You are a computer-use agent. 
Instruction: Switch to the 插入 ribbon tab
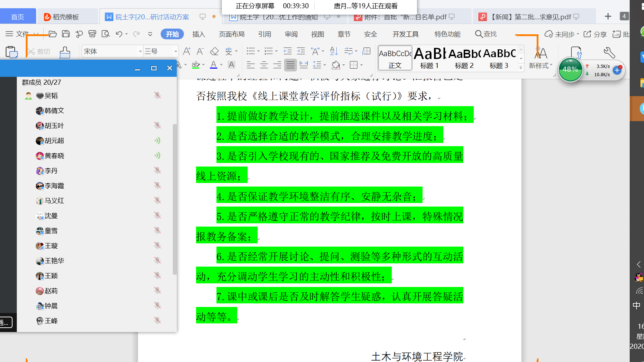[199, 34]
